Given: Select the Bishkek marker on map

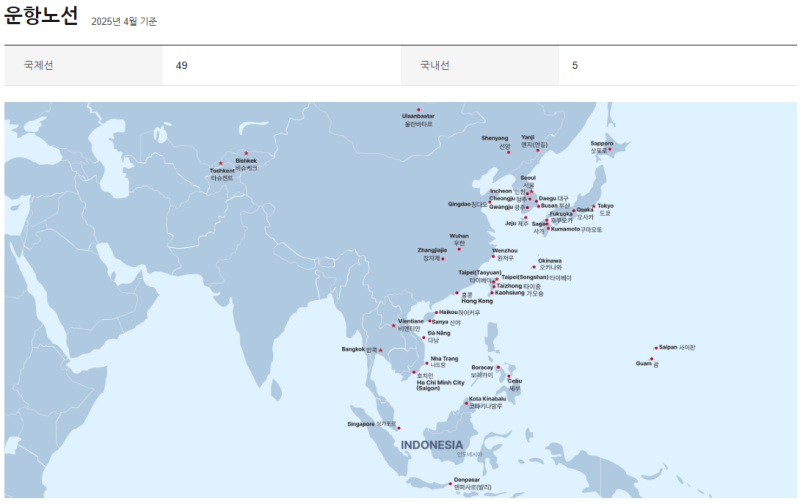Looking at the screenshot, I should [x=246, y=154].
